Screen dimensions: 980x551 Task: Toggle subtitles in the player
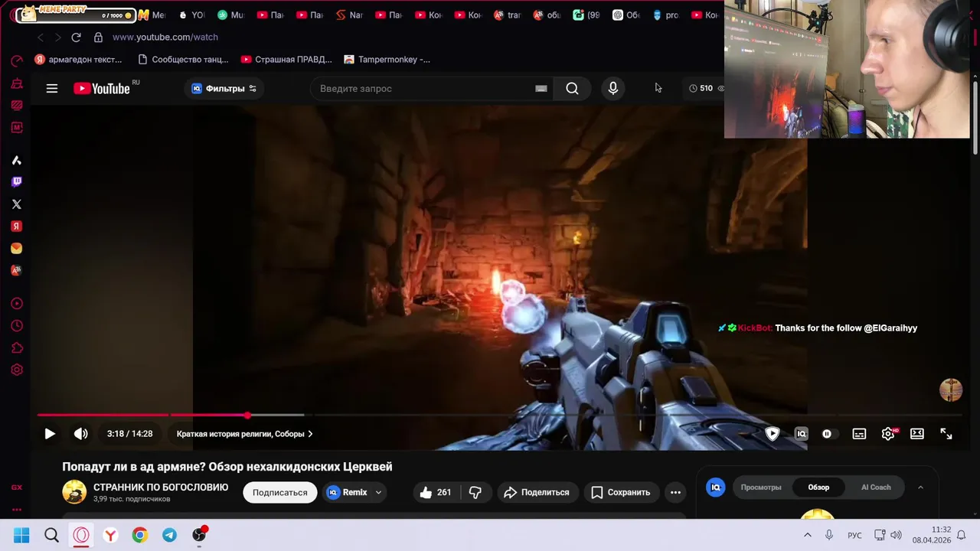(x=859, y=434)
